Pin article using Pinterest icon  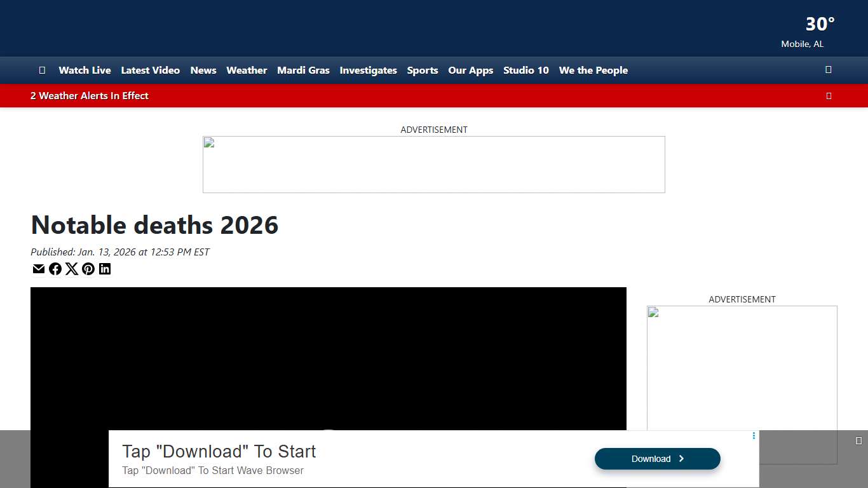tap(88, 269)
